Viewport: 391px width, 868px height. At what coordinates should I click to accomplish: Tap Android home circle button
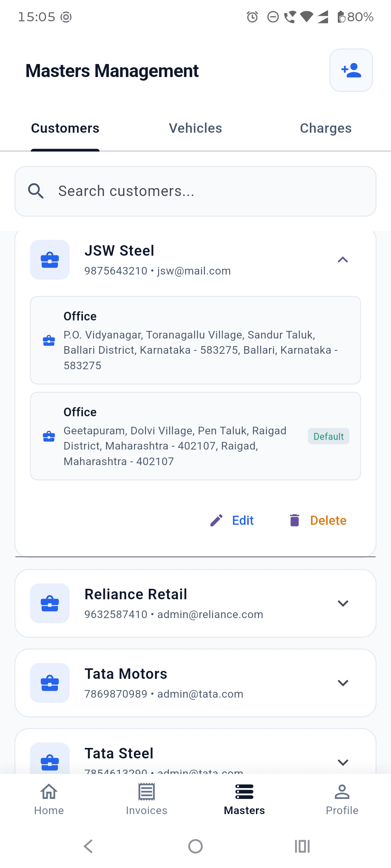(x=195, y=846)
